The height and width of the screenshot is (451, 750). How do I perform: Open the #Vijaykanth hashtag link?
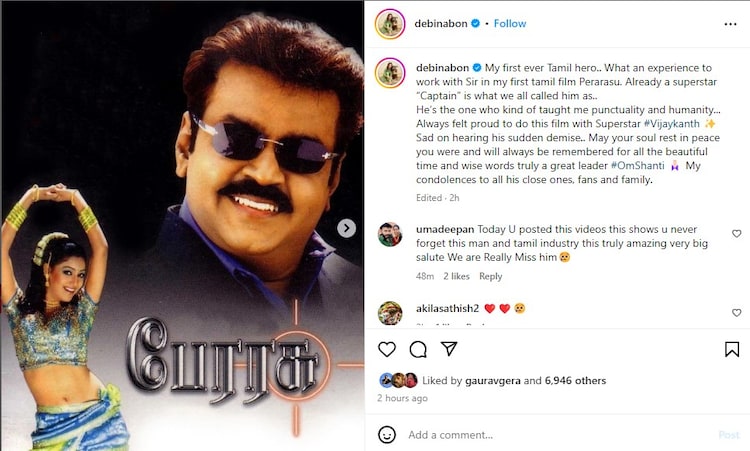click(x=672, y=123)
